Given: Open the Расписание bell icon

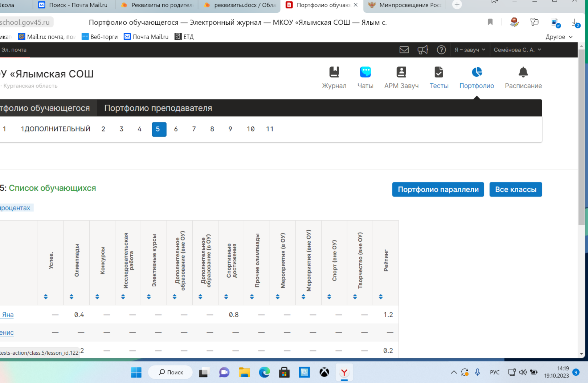Looking at the screenshot, I should click(x=523, y=72).
